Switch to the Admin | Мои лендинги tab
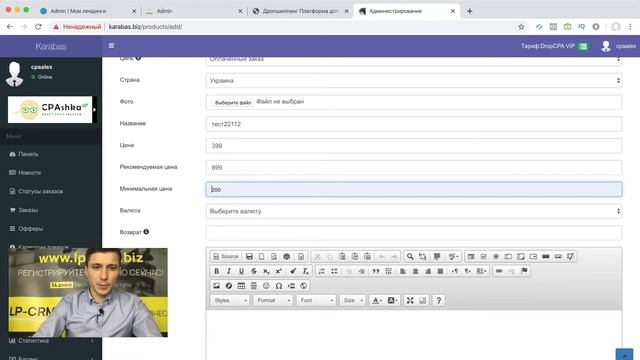 [88, 11]
